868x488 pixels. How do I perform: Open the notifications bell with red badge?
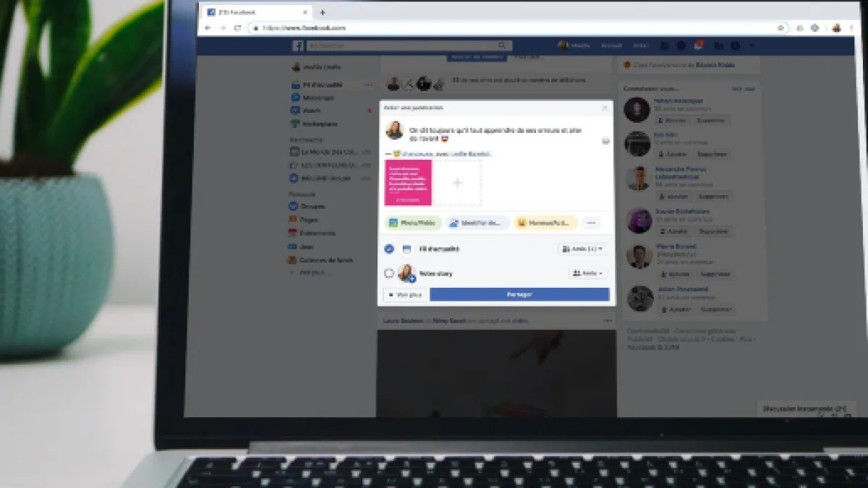(698, 46)
